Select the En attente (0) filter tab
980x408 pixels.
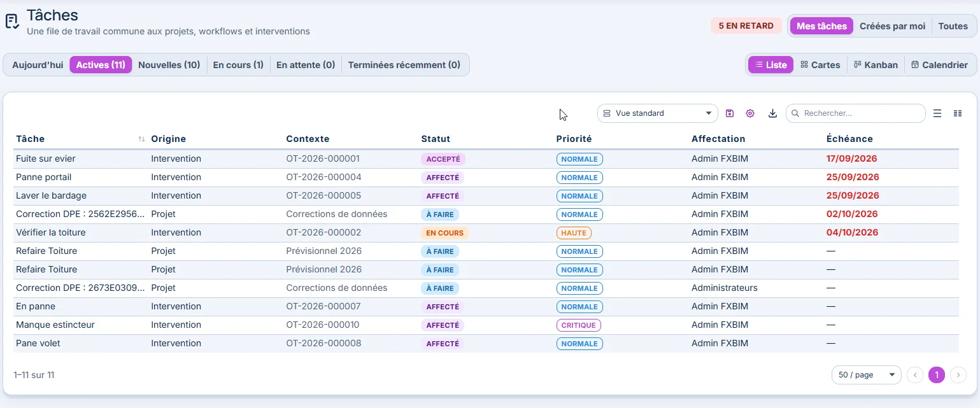306,65
